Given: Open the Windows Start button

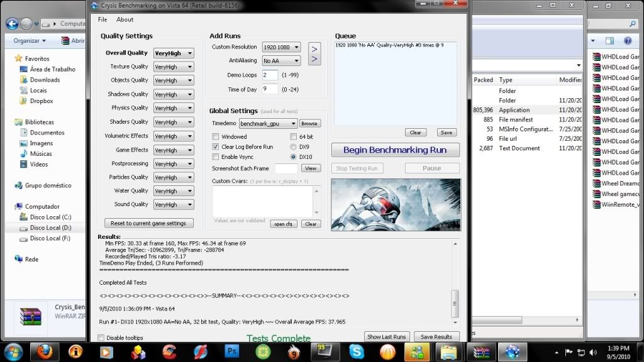Looking at the screenshot, I should point(13,352).
